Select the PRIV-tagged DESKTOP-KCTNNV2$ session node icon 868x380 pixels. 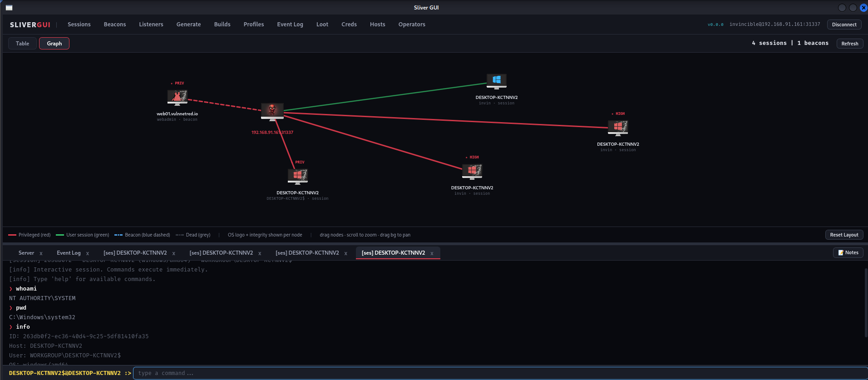pyautogui.click(x=298, y=176)
